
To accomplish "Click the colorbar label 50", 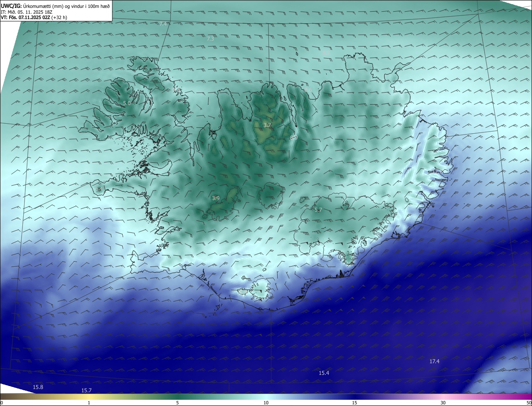I will [x=529, y=403].
